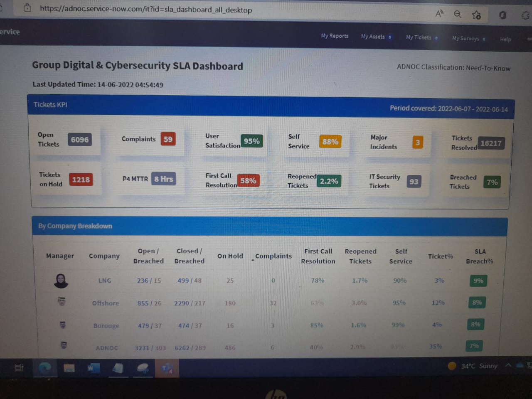Open the My Reports menu
This screenshot has height=399, width=532.
(335, 36)
